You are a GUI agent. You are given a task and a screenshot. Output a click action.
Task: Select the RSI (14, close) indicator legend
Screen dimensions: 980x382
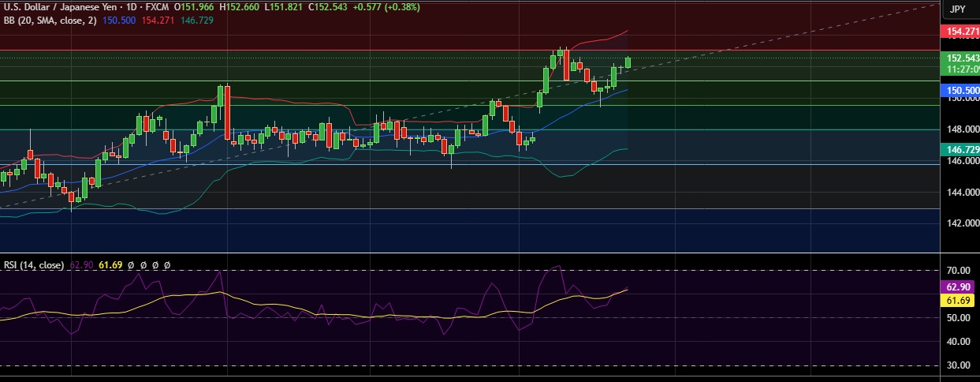[33, 265]
